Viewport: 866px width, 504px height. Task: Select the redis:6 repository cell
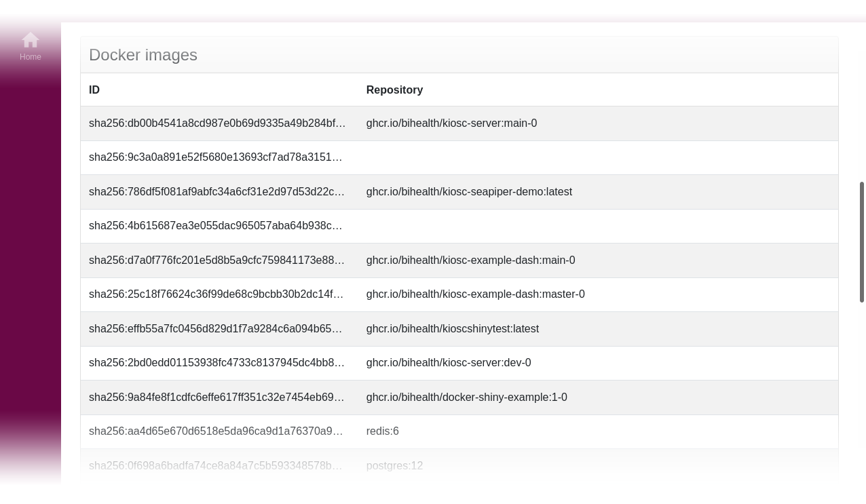(598, 431)
